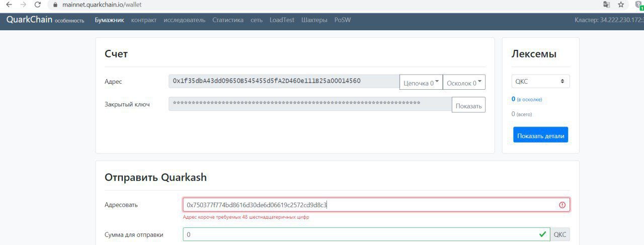This screenshot has height=245, width=644.
Task: Open the исследователь explorer page
Action: [x=185, y=20]
